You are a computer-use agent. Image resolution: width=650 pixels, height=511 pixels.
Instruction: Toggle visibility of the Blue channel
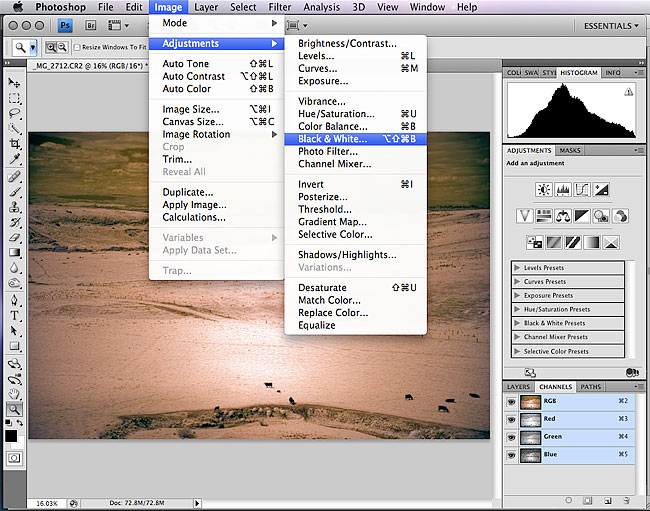click(x=512, y=455)
